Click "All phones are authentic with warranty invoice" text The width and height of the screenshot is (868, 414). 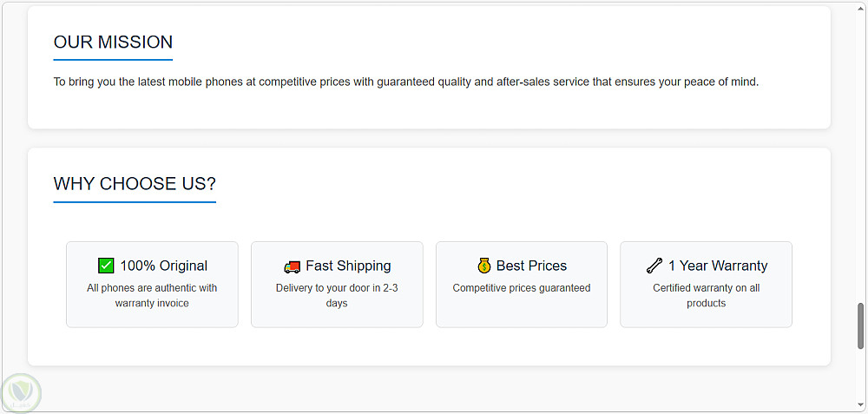pyautogui.click(x=152, y=295)
